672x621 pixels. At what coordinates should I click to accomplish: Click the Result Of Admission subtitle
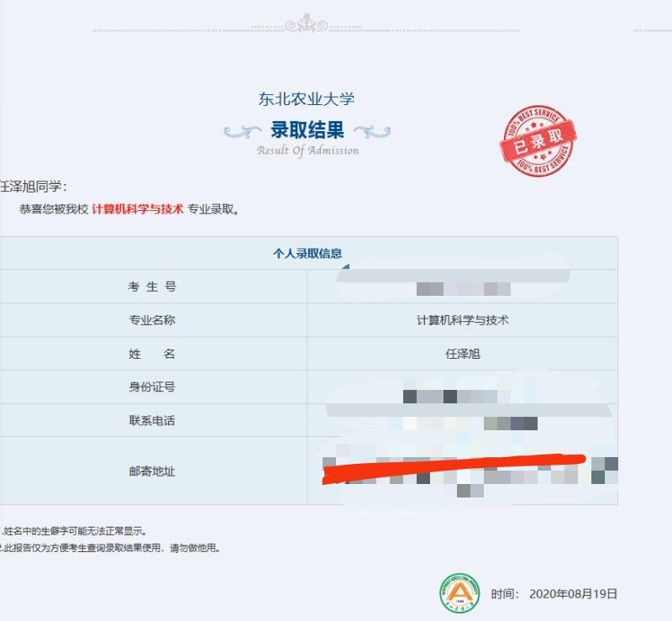[x=307, y=150]
